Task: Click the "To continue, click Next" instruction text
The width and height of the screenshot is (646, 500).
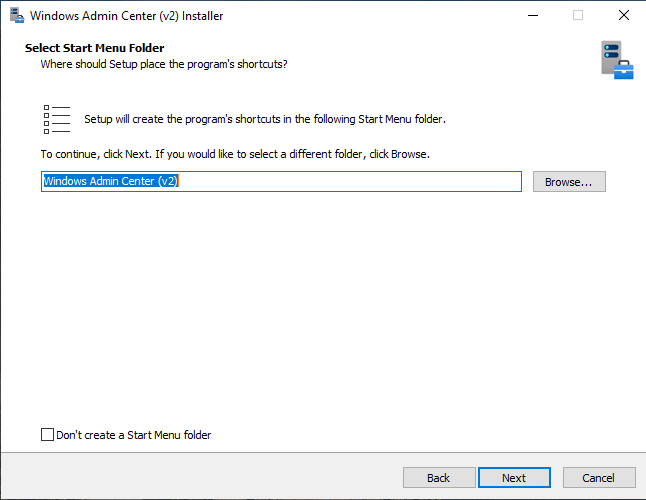Action: point(234,155)
